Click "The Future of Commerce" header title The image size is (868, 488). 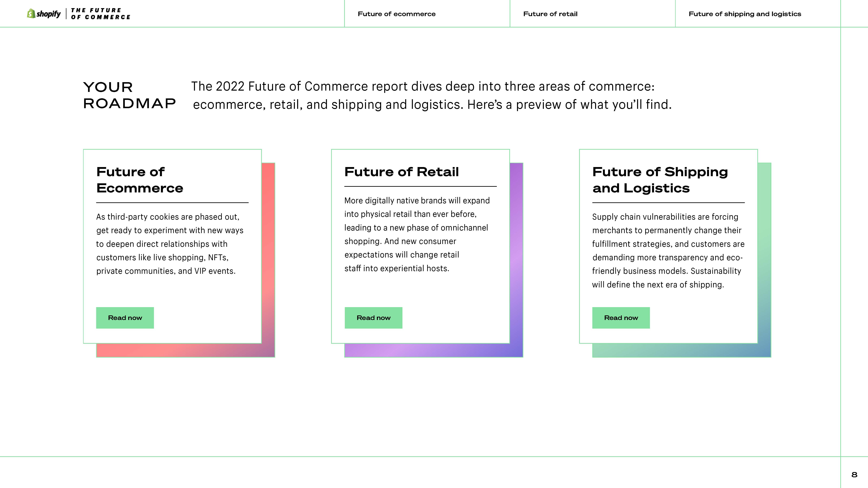tap(100, 14)
